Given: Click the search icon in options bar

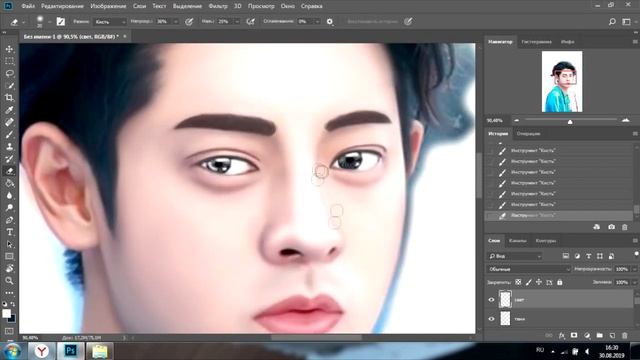Looking at the screenshot, I should (x=612, y=22).
